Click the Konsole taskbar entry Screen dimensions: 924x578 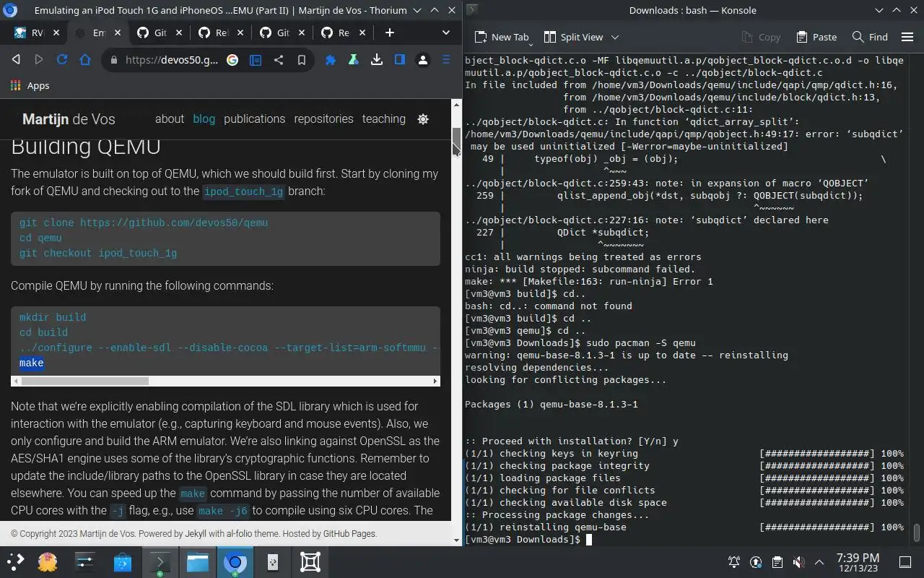pos(160,561)
